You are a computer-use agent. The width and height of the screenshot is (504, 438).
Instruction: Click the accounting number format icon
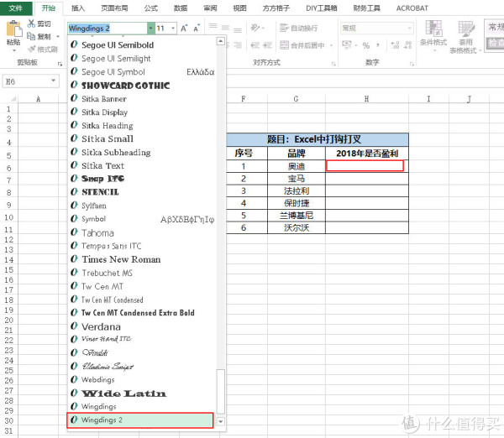(346, 44)
